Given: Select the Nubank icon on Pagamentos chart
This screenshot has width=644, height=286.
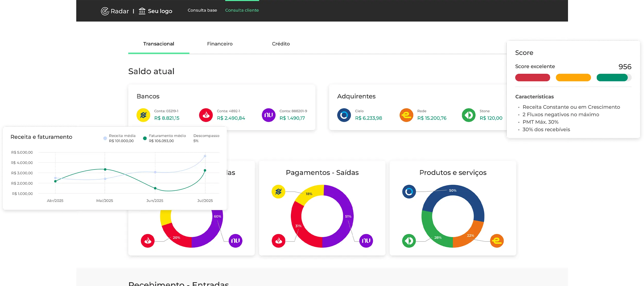Looking at the screenshot, I should tap(366, 240).
